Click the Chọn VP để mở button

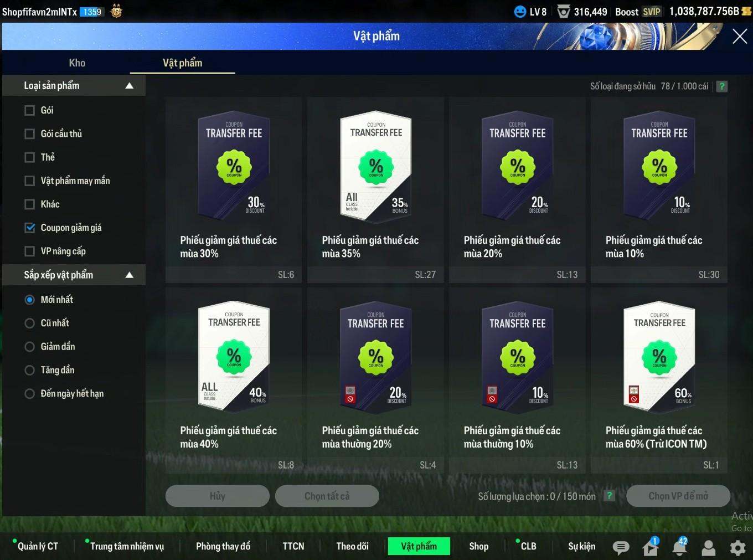[678, 496]
